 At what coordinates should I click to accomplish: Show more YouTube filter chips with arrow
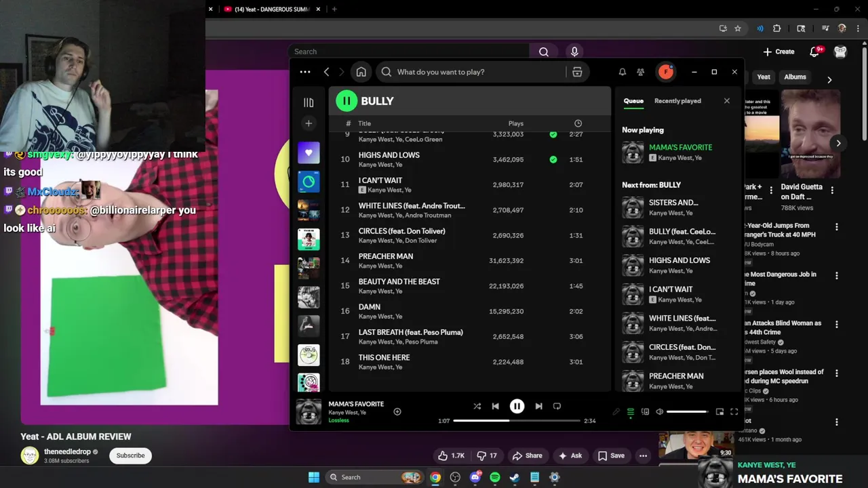coord(829,80)
